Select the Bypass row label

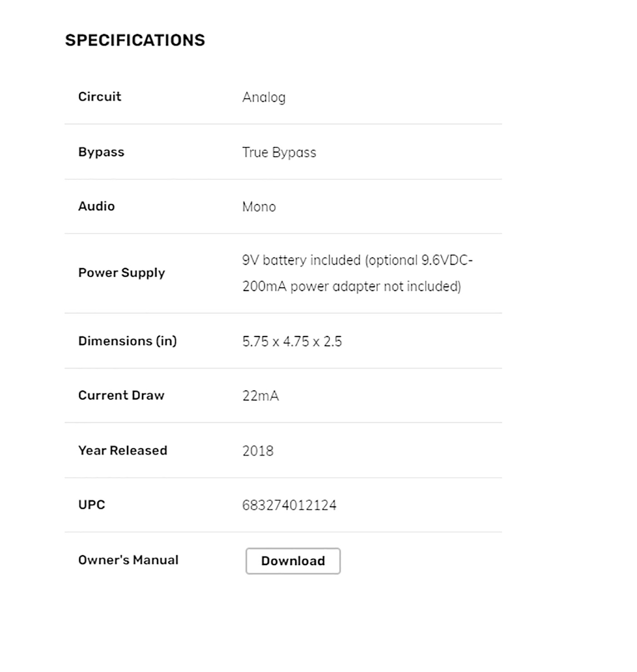tap(101, 152)
